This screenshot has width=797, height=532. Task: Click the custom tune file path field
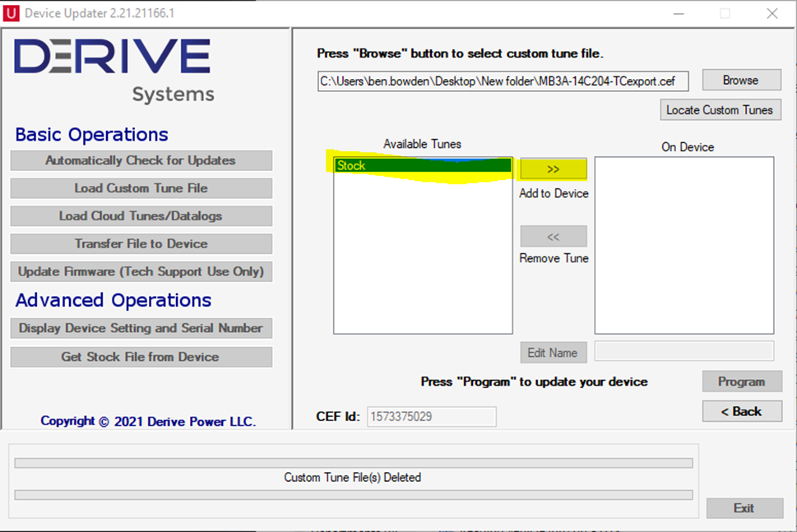click(503, 81)
